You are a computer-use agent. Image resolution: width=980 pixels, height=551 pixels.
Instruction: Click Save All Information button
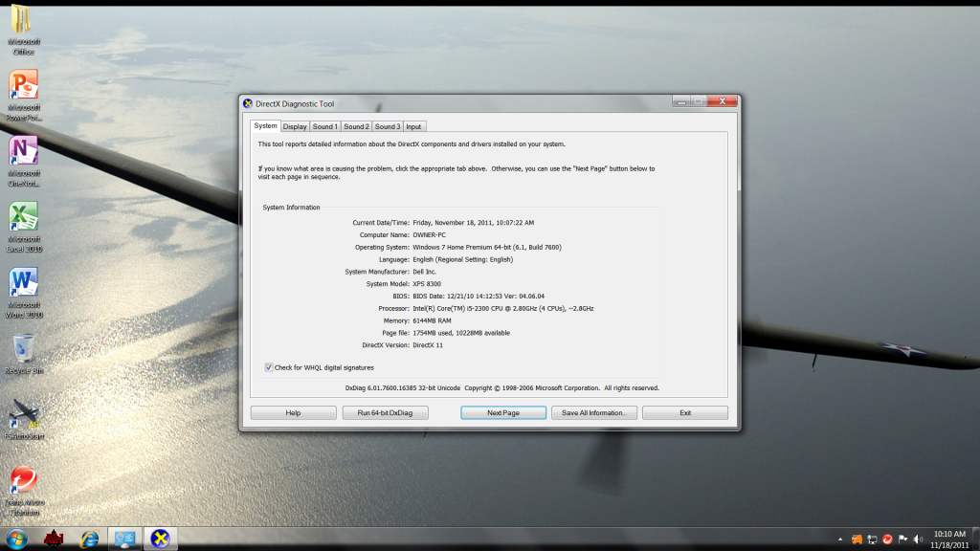593,413
